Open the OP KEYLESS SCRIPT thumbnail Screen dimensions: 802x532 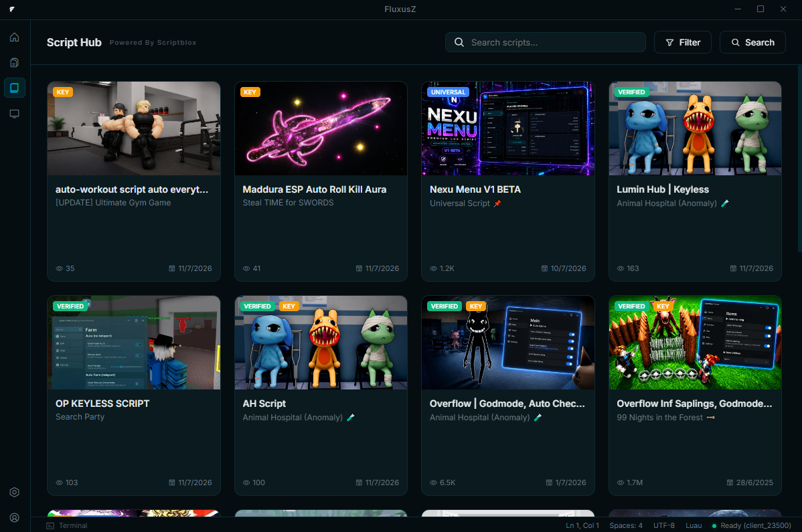tap(134, 343)
